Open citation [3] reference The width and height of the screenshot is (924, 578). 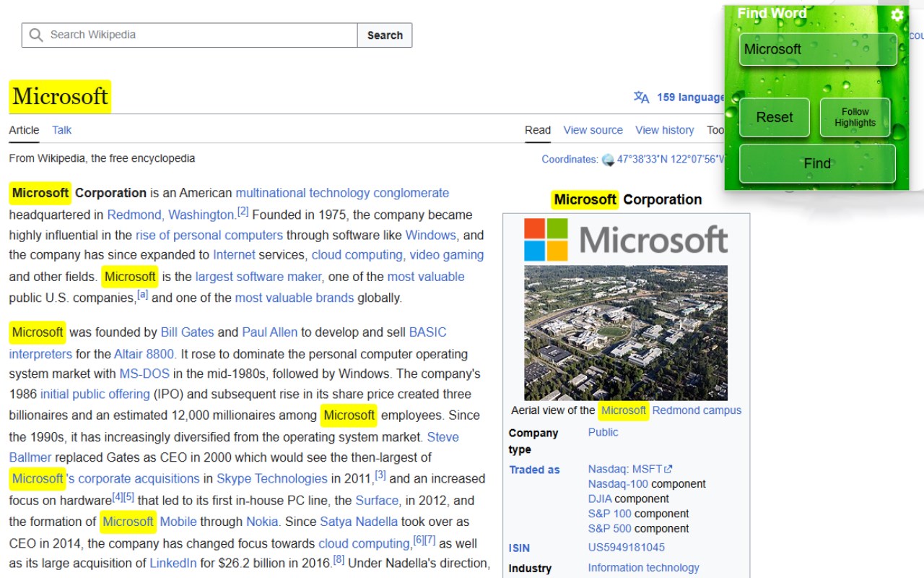coord(380,475)
